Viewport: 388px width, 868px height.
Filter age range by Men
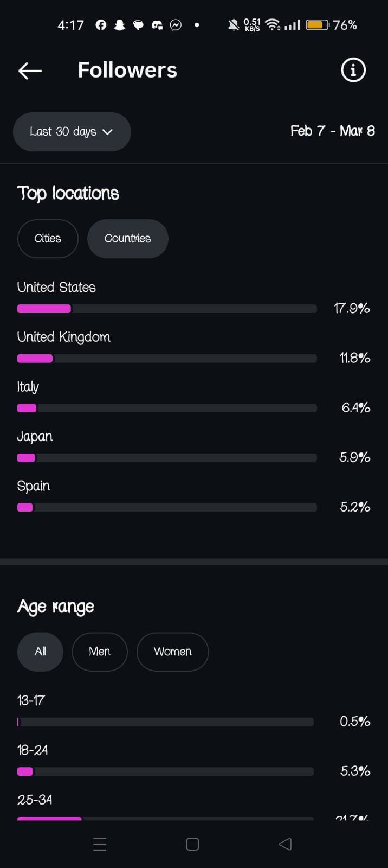[100, 652]
